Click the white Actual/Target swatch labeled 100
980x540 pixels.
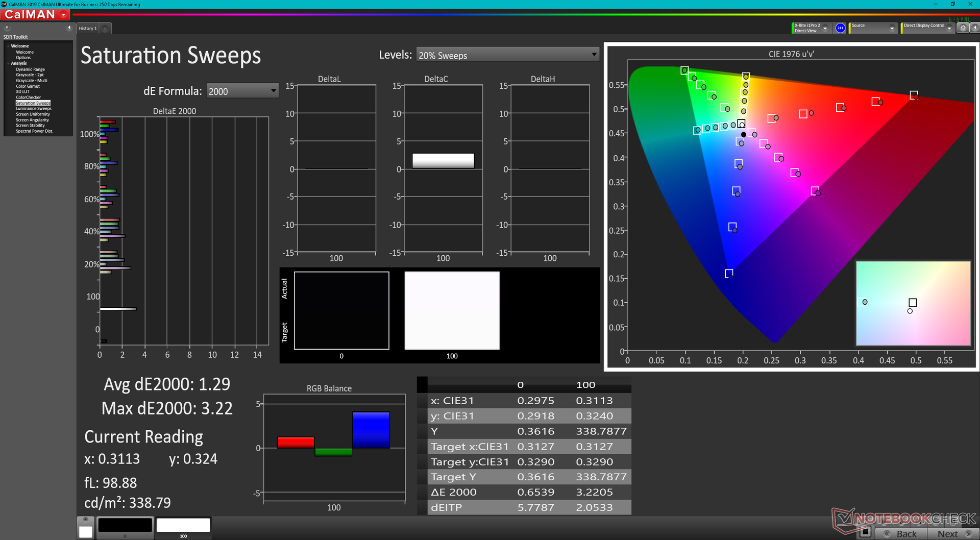(452, 310)
